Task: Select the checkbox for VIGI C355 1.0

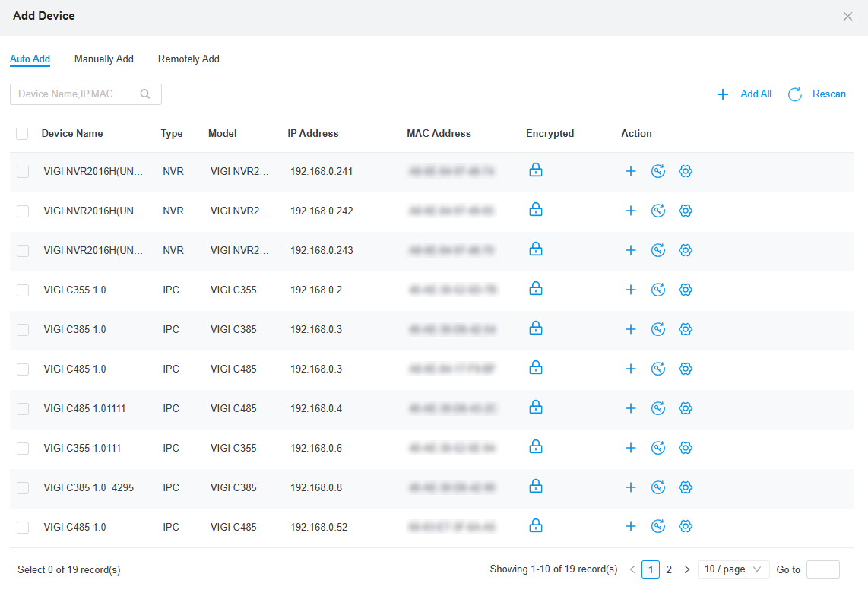Action: point(22,290)
